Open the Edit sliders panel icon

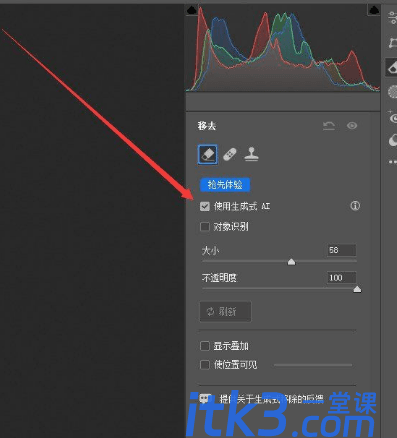point(393,17)
